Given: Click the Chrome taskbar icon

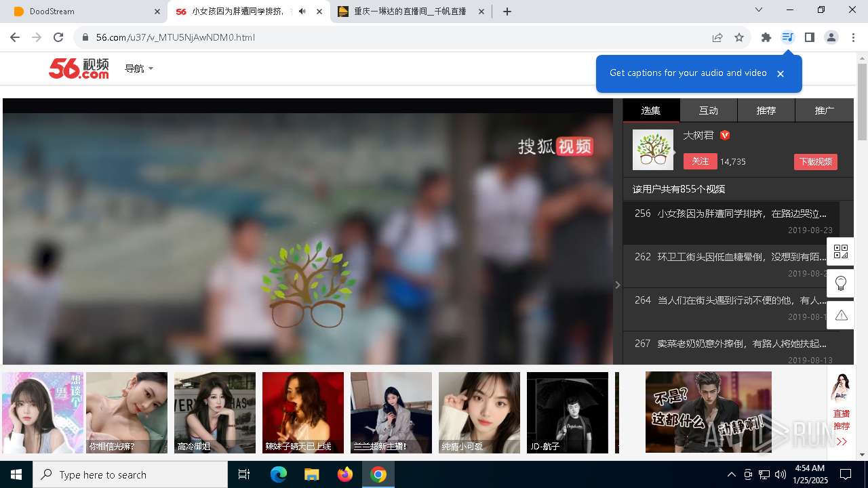Looking at the screenshot, I should 378,474.
